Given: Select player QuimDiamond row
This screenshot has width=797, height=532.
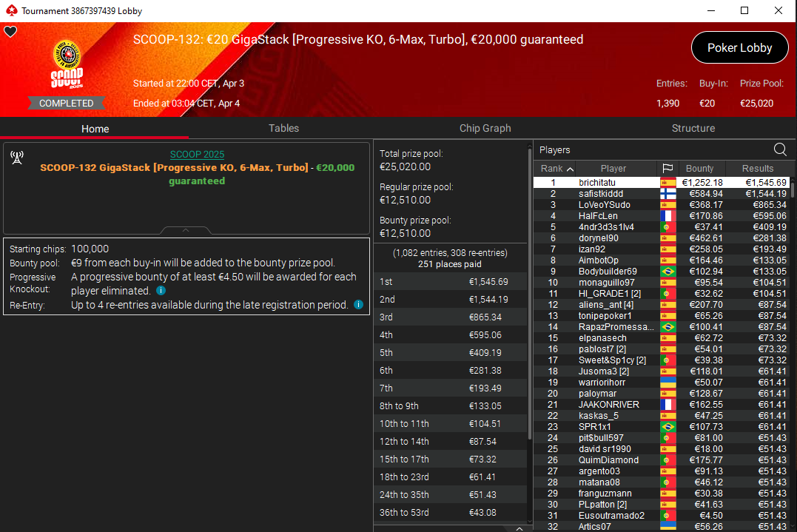Looking at the screenshot, I should (x=662, y=459).
